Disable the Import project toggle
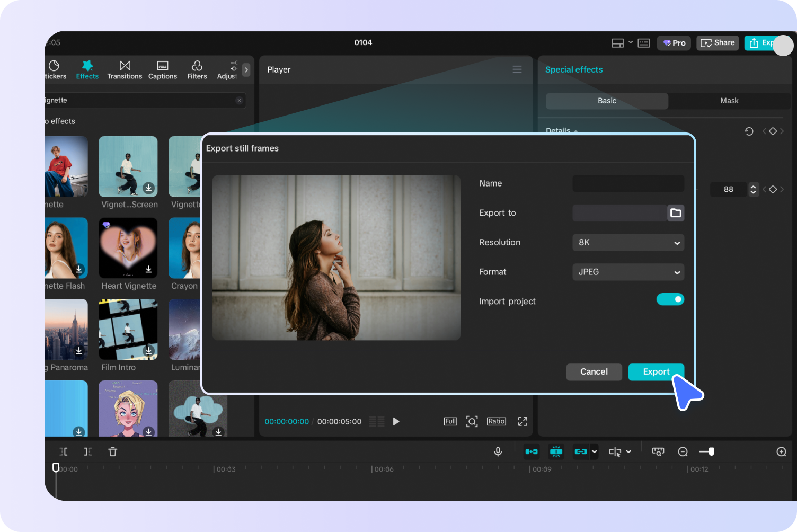797x532 pixels. click(670, 299)
